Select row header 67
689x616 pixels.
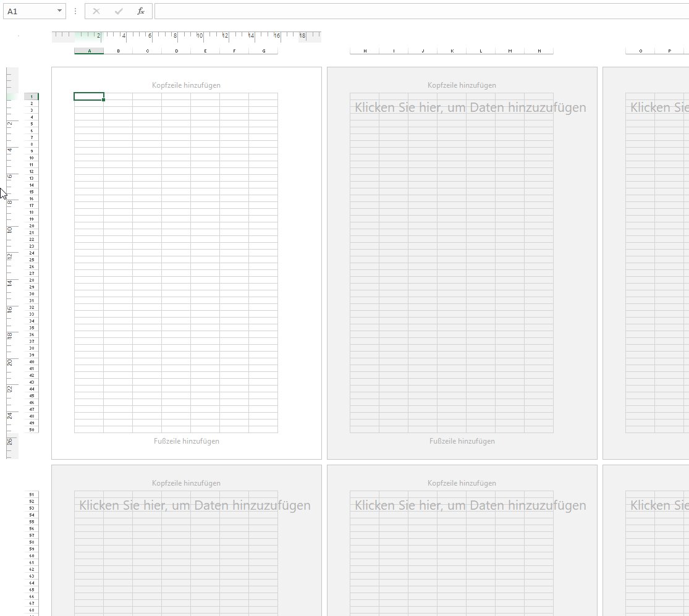pyautogui.click(x=32, y=603)
